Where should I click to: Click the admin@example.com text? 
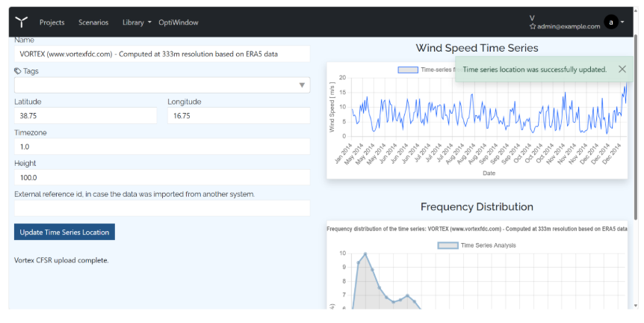[x=569, y=26]
